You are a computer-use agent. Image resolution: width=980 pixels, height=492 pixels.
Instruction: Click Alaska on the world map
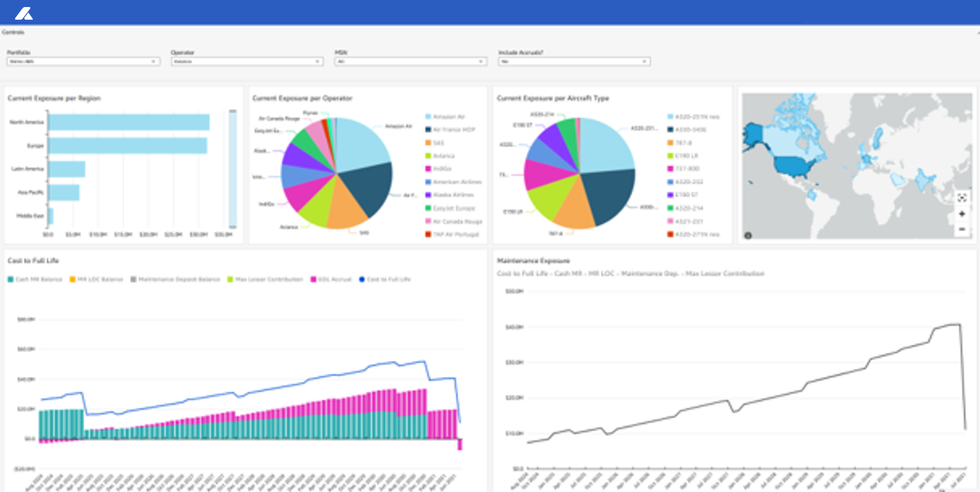tap(754, 135)
